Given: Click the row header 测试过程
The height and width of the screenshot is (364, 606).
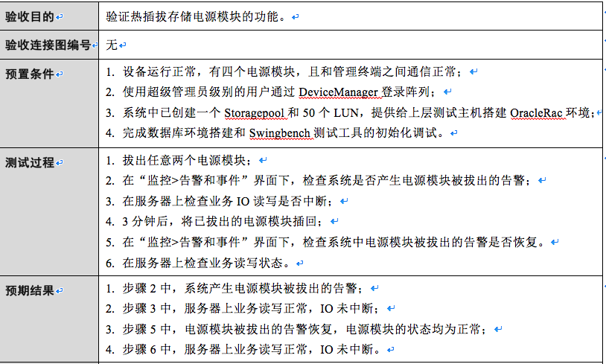Looking at the screenshot, I should [29, 162].
